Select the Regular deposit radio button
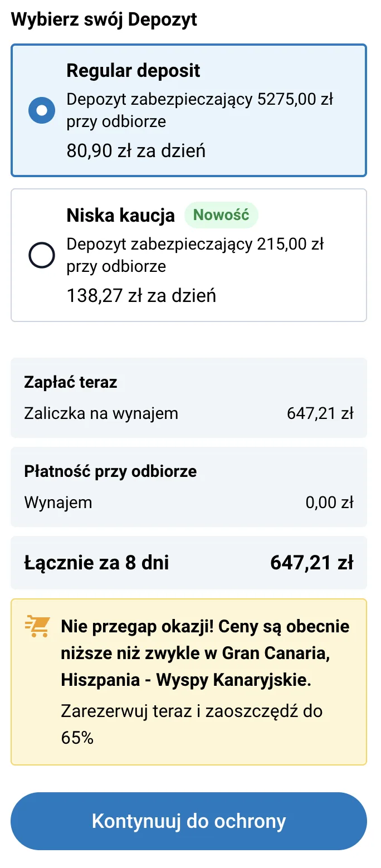 pos(42,110)
